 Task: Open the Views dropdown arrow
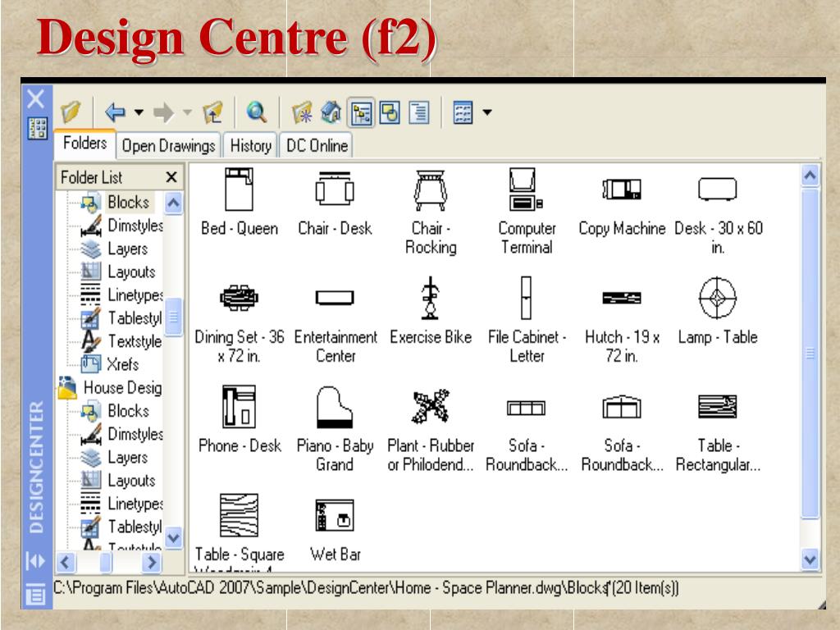pos(487,112)
